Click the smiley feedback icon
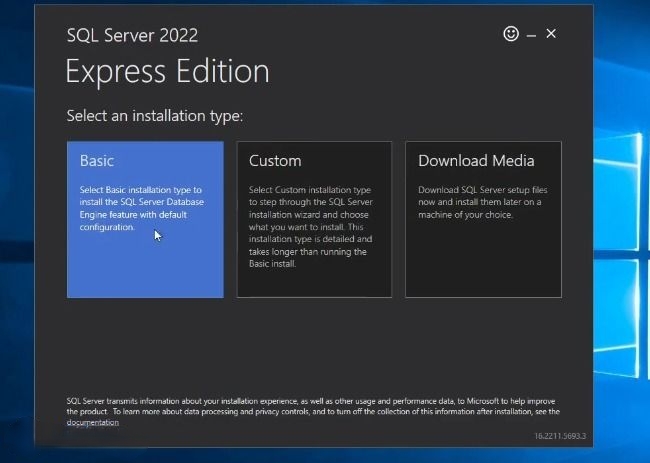 coord(511,34)
